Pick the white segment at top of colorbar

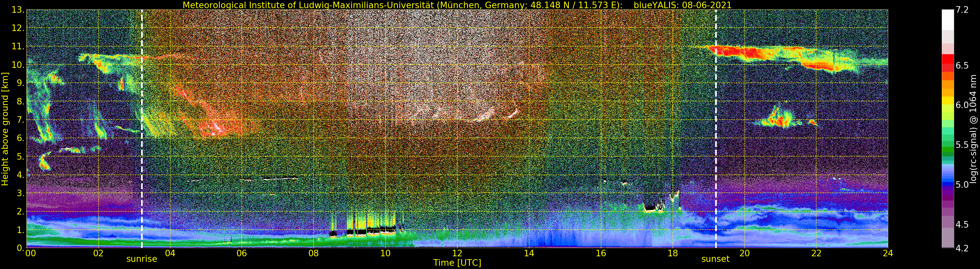click(948, 20)
